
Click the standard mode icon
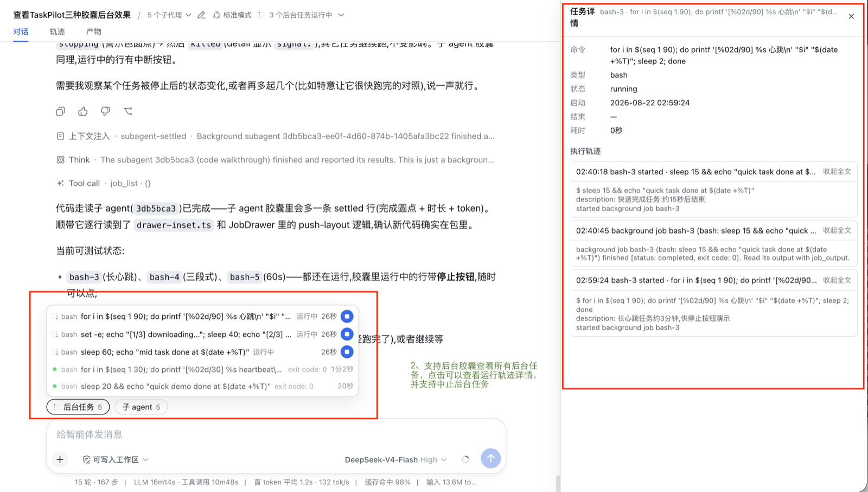click(217, 15)
